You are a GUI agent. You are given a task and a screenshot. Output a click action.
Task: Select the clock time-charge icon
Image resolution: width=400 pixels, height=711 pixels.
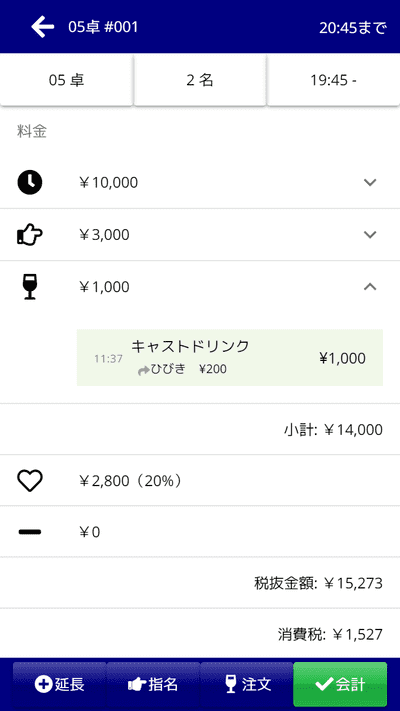29,182
